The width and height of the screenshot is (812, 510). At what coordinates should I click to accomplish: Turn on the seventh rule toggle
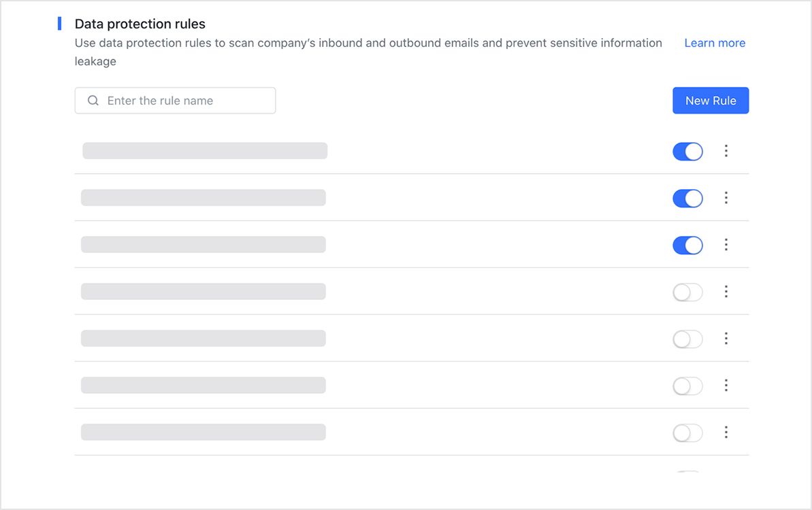(687, 433)
